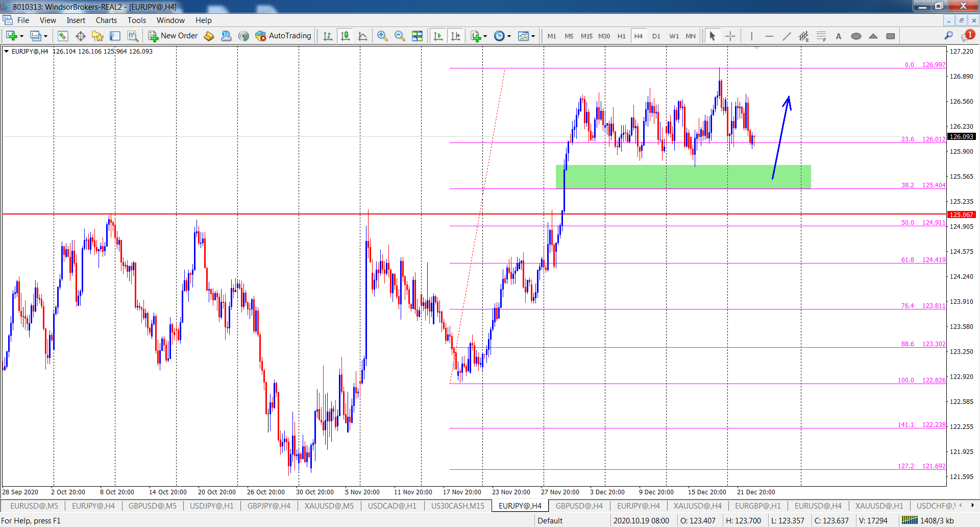Expand the New Chart dropdown arrow

pyautogui.click(x=21, y=36)
